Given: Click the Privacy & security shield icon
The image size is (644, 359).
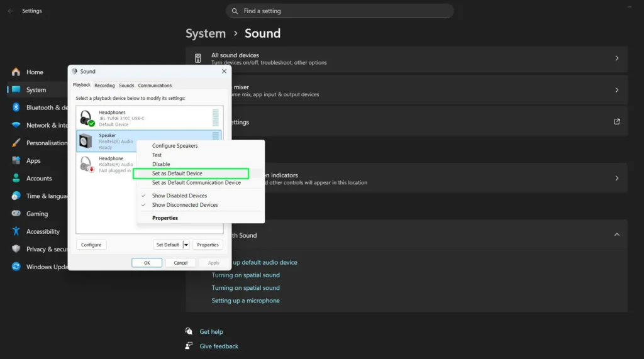Looking at the screenshot, I should click(x=16, y=248).
